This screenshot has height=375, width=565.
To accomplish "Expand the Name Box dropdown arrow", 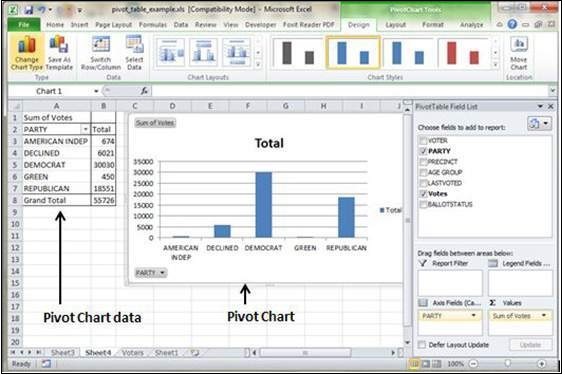I will [96, 91].
